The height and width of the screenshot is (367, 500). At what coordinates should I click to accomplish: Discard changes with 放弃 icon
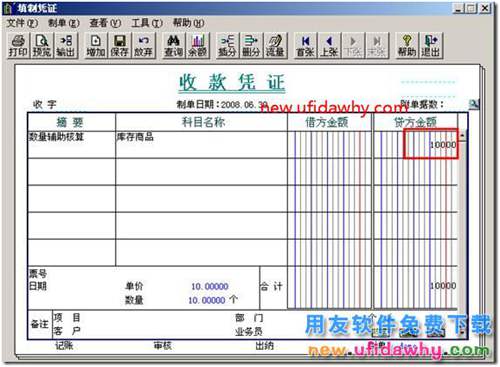click(x=143, y=46)
